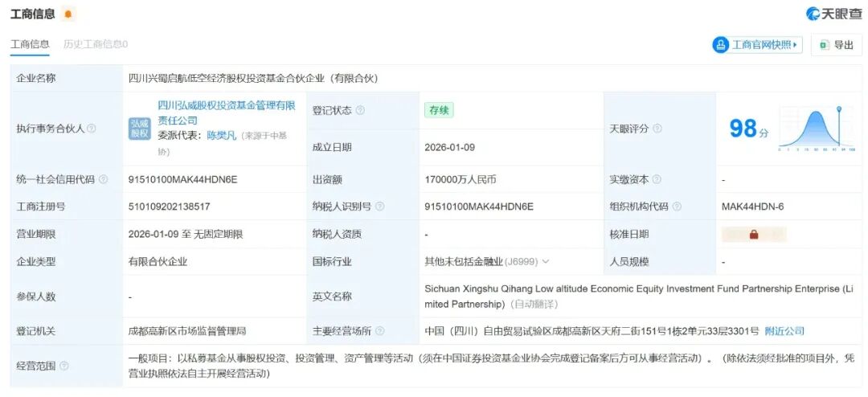Click the 弘威股权 company logo thumbnail

[x=140, y=129]
